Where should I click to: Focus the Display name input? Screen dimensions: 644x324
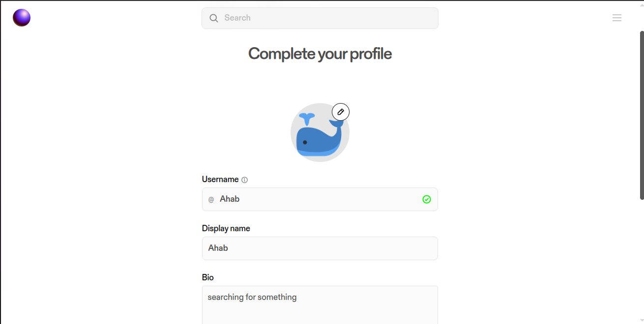[320, 248]
